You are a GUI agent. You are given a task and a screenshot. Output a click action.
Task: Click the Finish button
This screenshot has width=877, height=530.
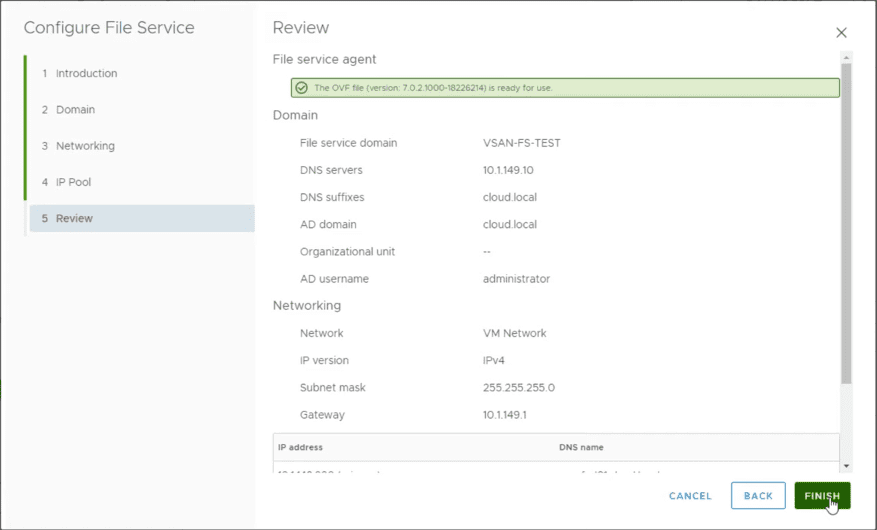[822, 495]
